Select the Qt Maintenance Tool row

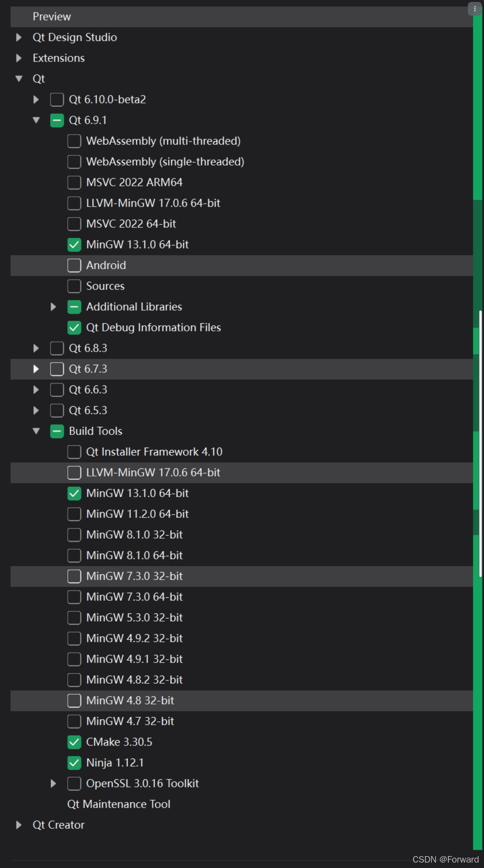pos(242,804)
